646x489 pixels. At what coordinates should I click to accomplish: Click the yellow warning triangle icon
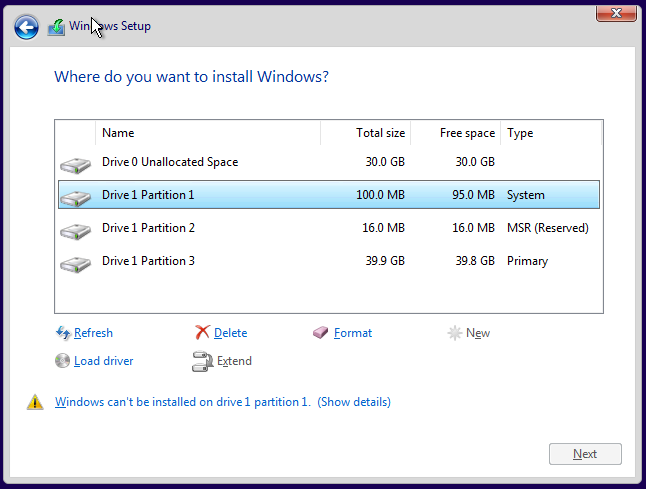tap(35, 402)
